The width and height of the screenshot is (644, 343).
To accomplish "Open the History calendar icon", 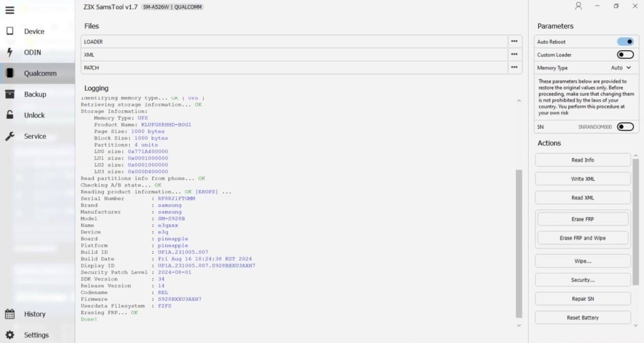I will pyautogui.click(x=10, y=314).
